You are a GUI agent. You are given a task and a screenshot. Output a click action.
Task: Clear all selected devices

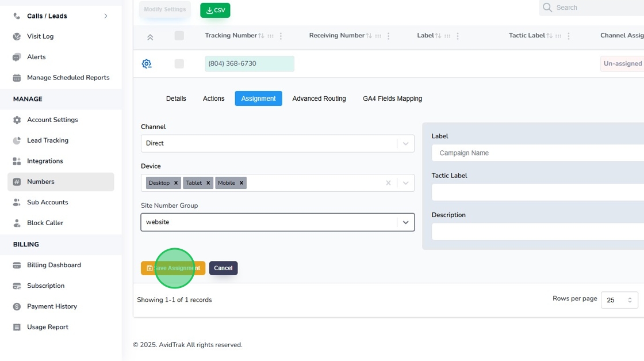click(x=388, y=183)
